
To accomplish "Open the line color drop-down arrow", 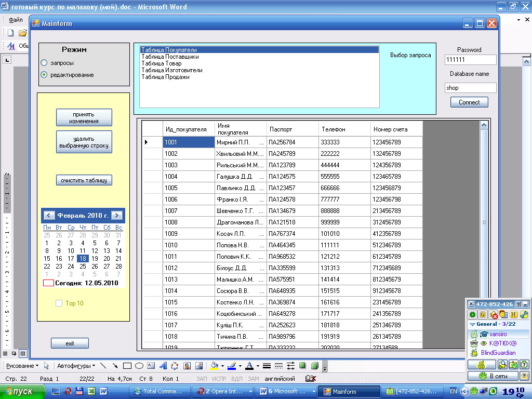I will 240,366.
